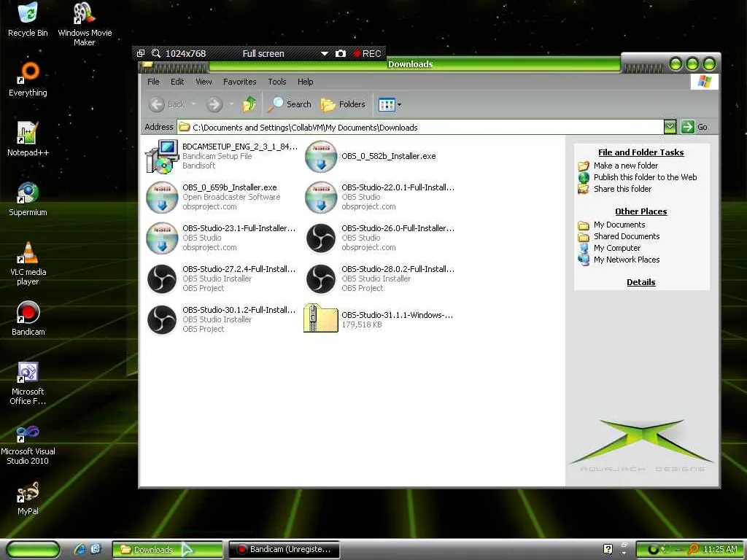Select the Notepad++ desktop shortcut
The width and height of the screenshot is (747, 560).
pos(28,139)
